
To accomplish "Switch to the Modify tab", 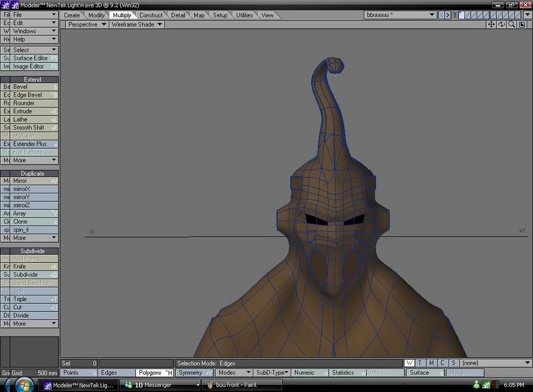I will click(x=96, y=15).
